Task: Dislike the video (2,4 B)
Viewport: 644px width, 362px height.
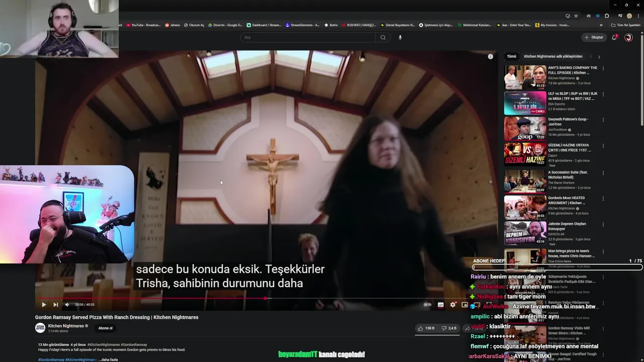Action: pos(449,328)
